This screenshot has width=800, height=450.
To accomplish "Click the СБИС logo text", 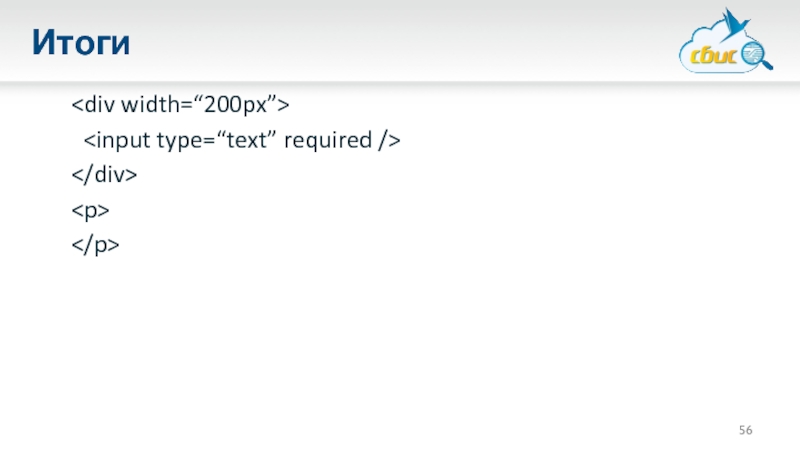I will click(715, 56).
